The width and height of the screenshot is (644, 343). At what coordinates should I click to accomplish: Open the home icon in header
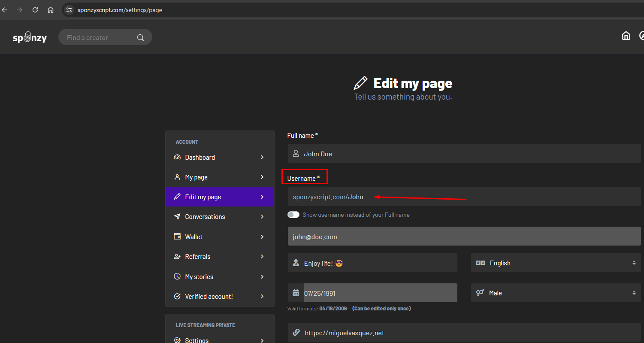point(626,36)
